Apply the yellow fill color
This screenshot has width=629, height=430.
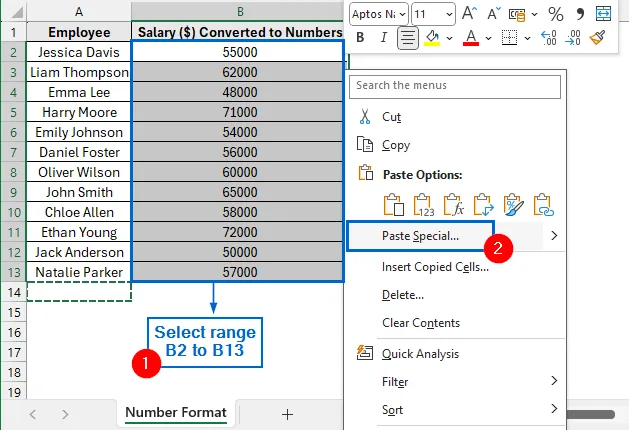(x=432, y=38)
